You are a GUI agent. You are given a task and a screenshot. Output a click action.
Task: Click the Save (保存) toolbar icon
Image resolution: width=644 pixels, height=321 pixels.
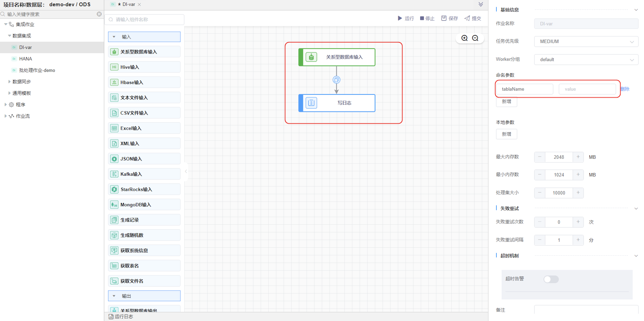pos(444,18)
